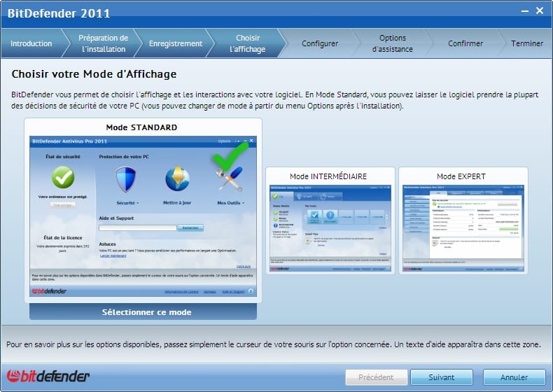Minimize the BitDefender 2011 installer window

click(525, 11)
